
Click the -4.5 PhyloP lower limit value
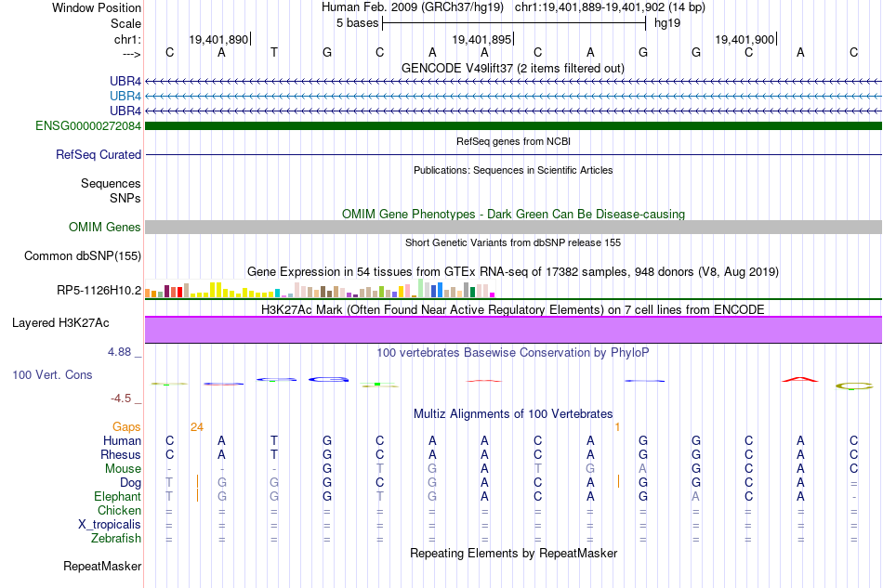click(x=121, y=399)
